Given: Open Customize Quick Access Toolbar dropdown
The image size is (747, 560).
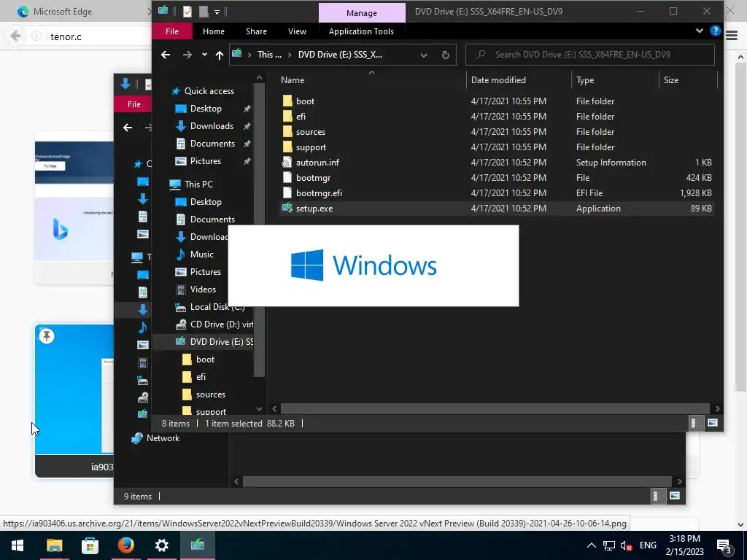Looking at the screenshot, I should (217, 12).
